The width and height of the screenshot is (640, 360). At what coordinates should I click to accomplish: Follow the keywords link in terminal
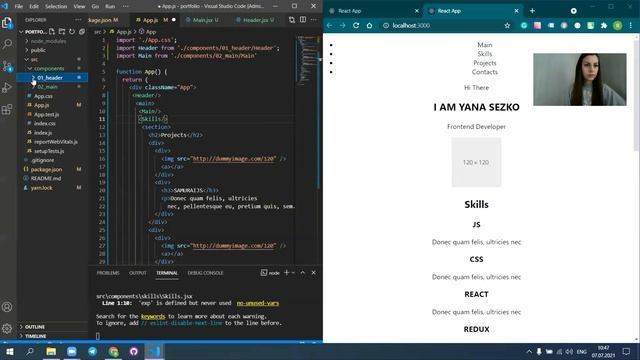153,316
